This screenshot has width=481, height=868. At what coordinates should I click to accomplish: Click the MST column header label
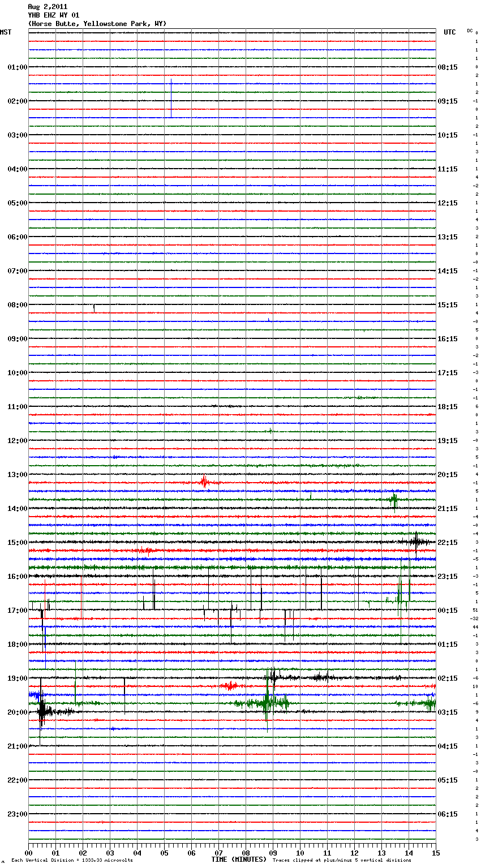6,32
